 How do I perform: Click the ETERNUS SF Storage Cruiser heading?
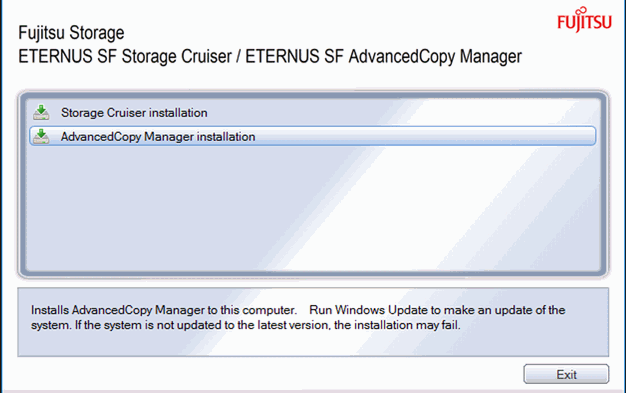125,56
